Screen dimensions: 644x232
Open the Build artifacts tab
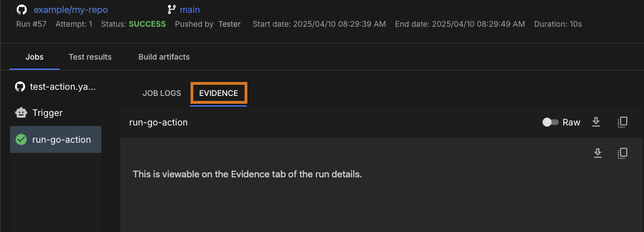tap(164, 57)
